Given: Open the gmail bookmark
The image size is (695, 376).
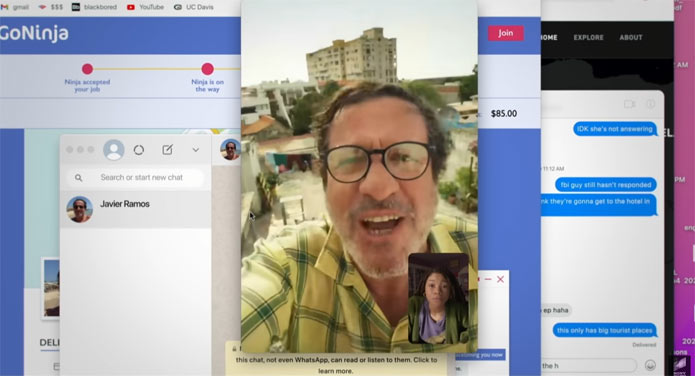Looking at the screenshot, I should pos(16,7).
